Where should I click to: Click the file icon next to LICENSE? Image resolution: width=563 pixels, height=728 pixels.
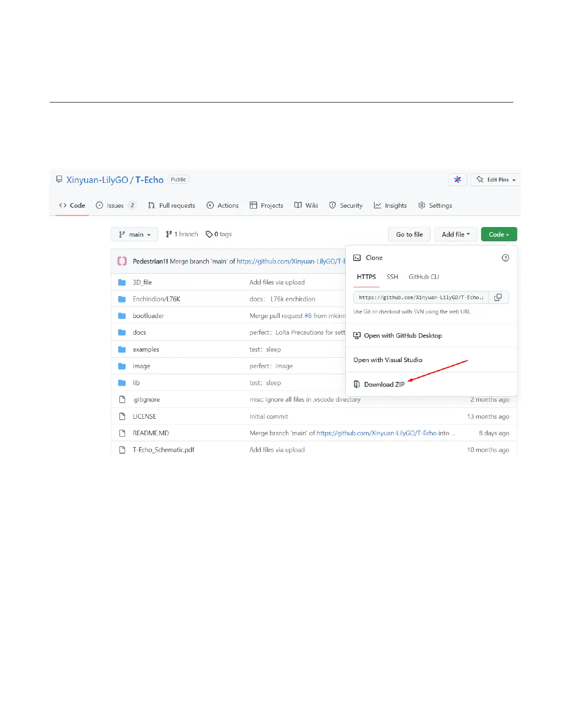coord(122,416)
